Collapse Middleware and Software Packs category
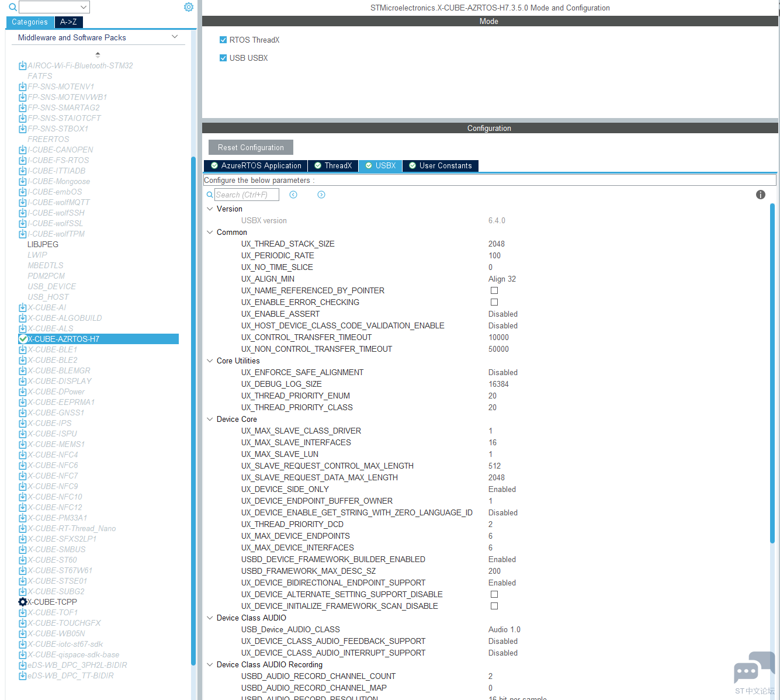 (x=175, y=37)
